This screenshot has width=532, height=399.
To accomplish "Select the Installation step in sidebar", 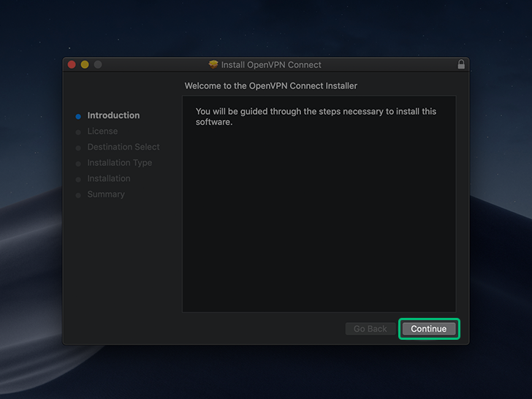I will 109,178.
